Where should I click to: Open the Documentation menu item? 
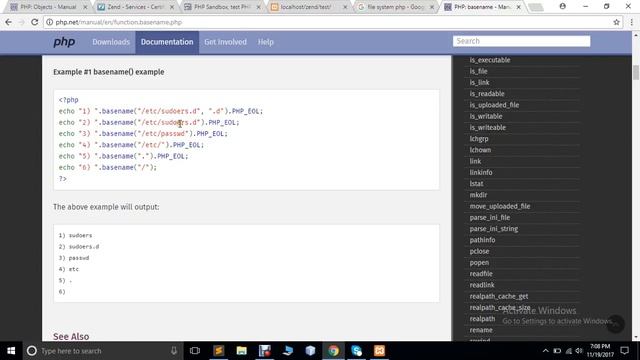[167, 42]
